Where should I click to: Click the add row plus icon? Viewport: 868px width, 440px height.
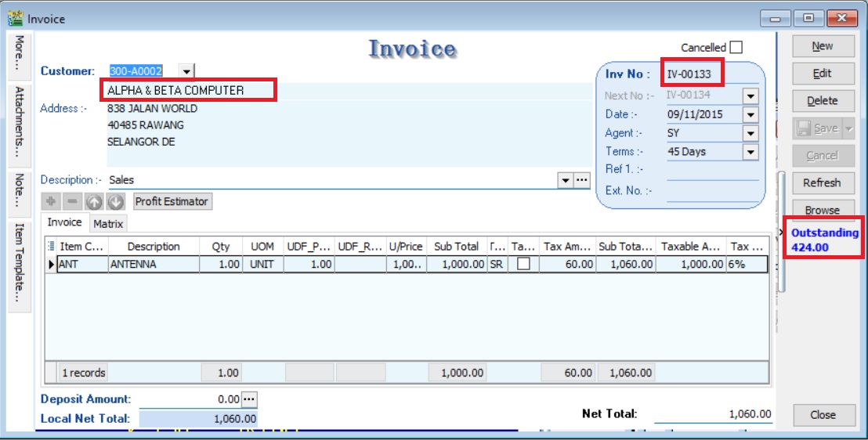click(50, 201)
